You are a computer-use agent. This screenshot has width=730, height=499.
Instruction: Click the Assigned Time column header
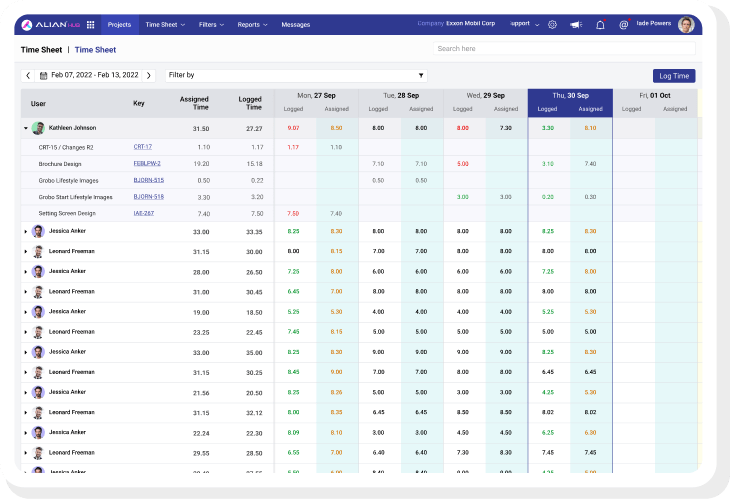point(194,103)
